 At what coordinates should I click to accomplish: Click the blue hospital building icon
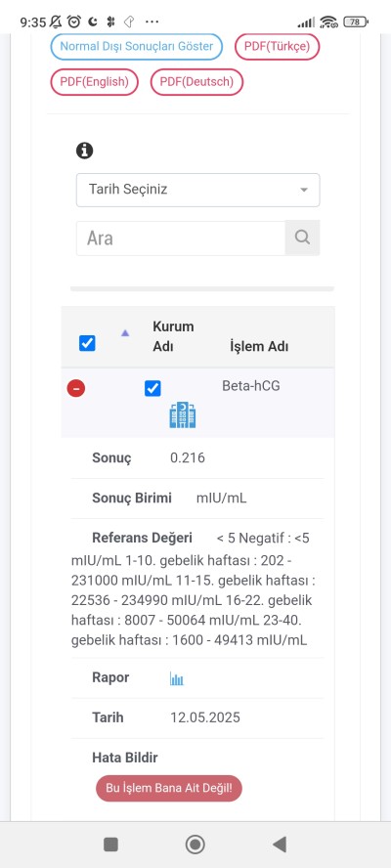click(183, 415)
